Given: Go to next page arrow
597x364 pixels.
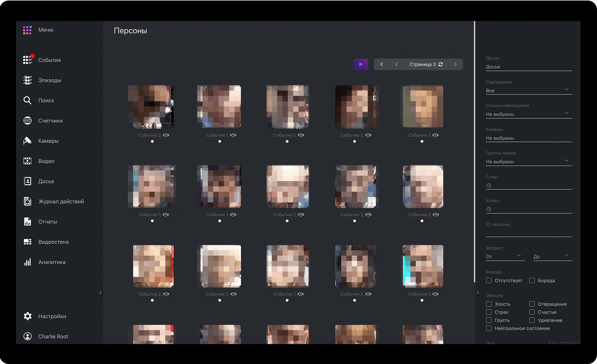Looking at the screenshot, I should click(455, 64).
